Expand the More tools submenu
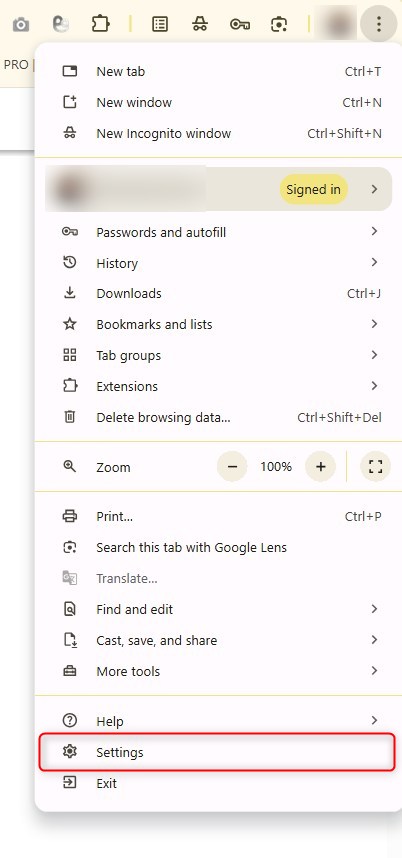The height and width of the screenshot is (858, 402). [218, 671]
